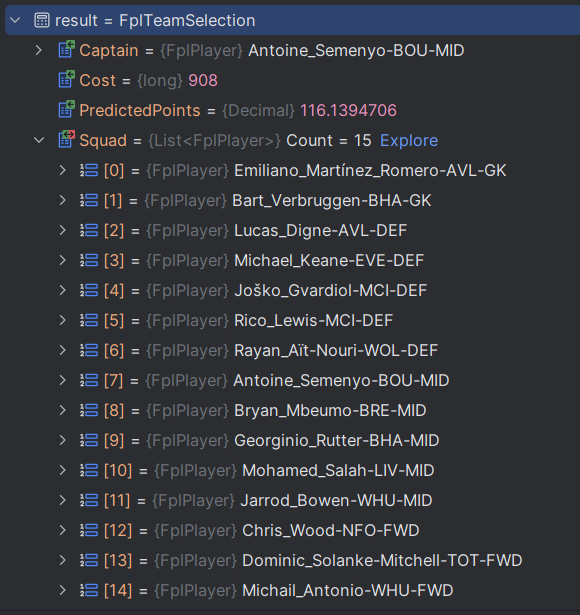This screenshot has width=580, height=615.
Task: Select the text Bryan_Mbeumo-BRE-MID
Action: click(x=330, y=411)
